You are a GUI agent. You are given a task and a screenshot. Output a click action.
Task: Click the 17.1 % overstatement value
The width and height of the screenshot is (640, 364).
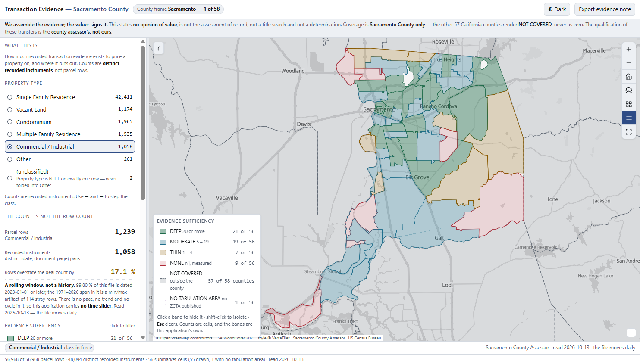(123, 272)
